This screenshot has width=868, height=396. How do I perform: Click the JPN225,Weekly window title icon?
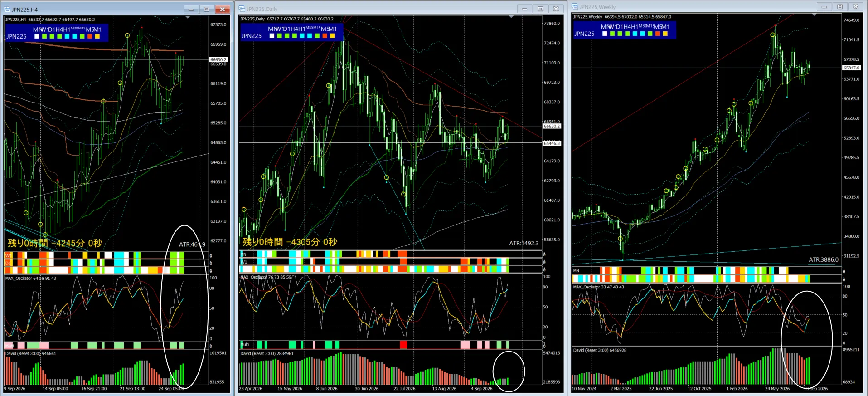[x=575, y=6]
